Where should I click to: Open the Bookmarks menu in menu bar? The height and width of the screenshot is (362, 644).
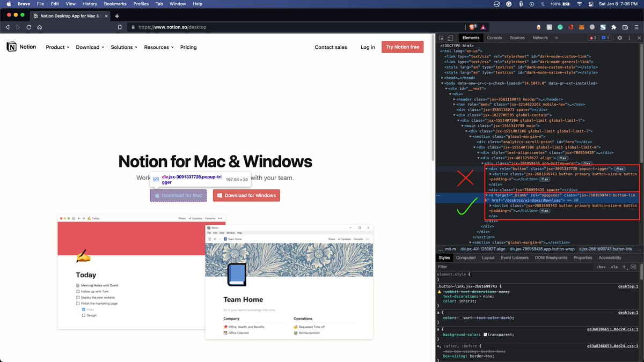(115, 4)
